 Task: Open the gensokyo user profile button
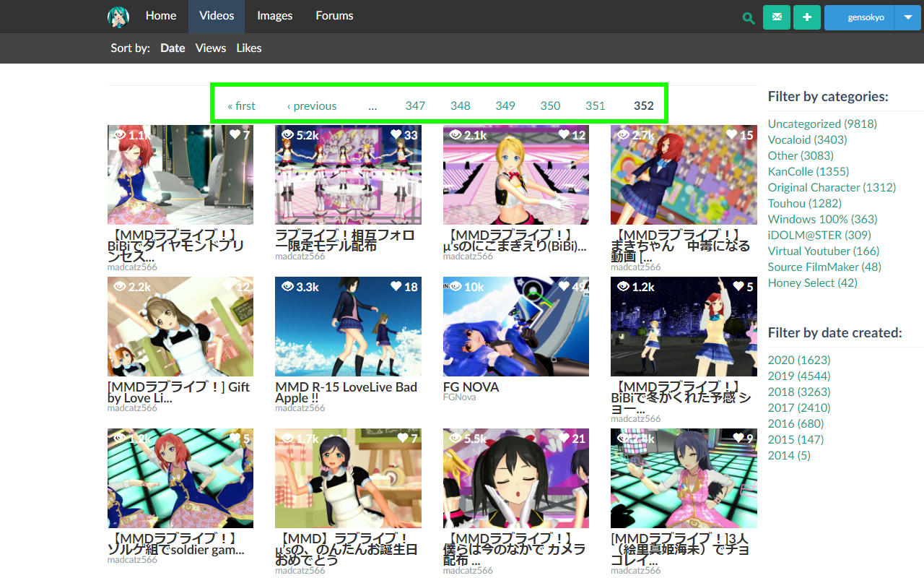click(859, 17)
